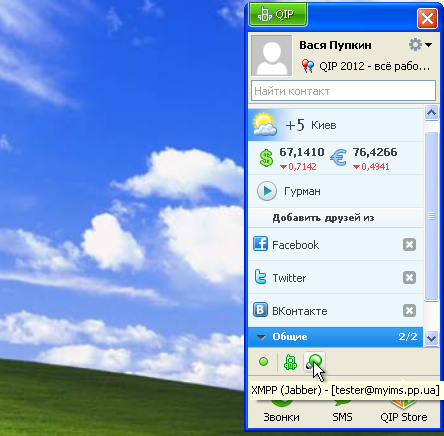
Task: Click the dollar rate 67,1410
Action: click(302, 152)
